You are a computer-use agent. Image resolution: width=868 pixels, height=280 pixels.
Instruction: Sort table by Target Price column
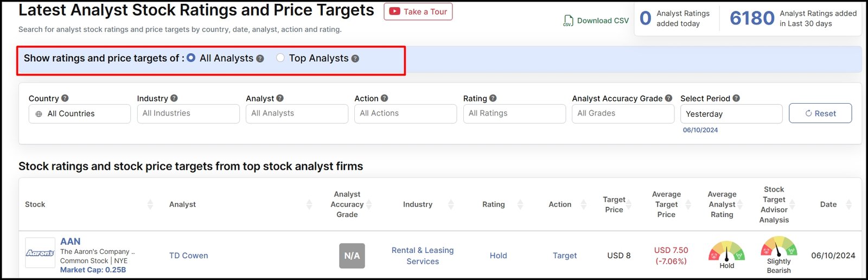[629, 205]
